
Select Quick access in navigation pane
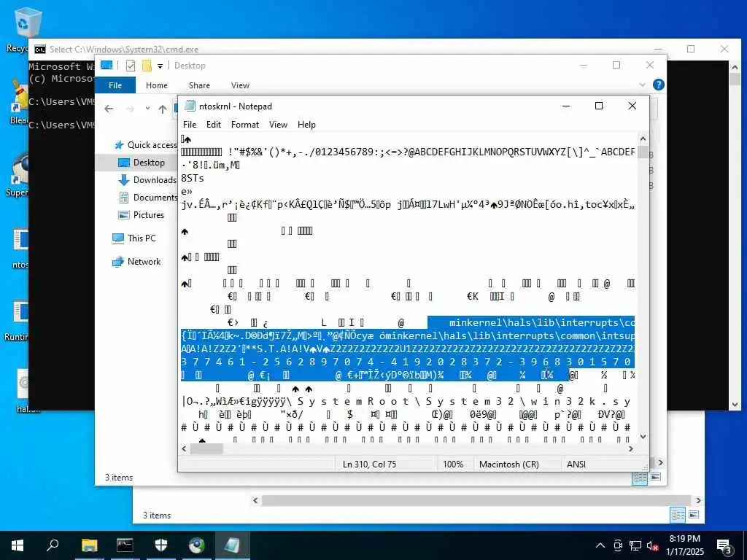(146, 145)
